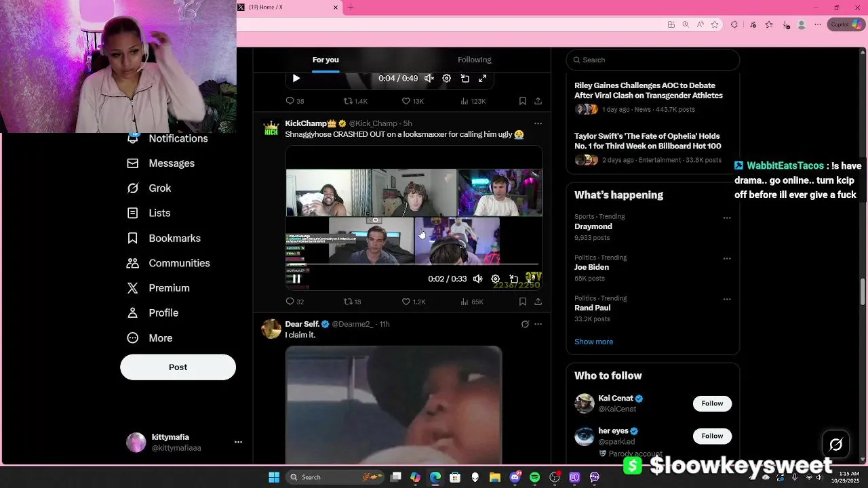Open Windows Start menu
This screenshot has width=868, height=488.
tap(274, 477)
